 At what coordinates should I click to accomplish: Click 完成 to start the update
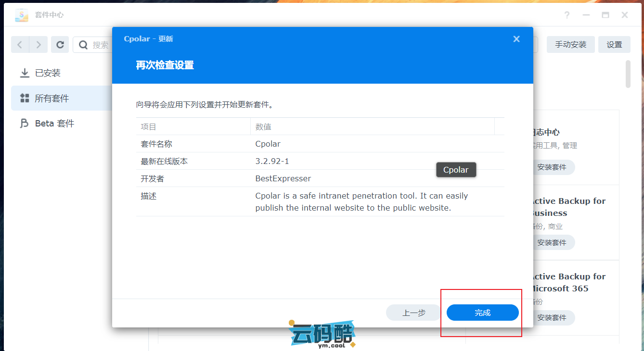click(x=482, y=313)
